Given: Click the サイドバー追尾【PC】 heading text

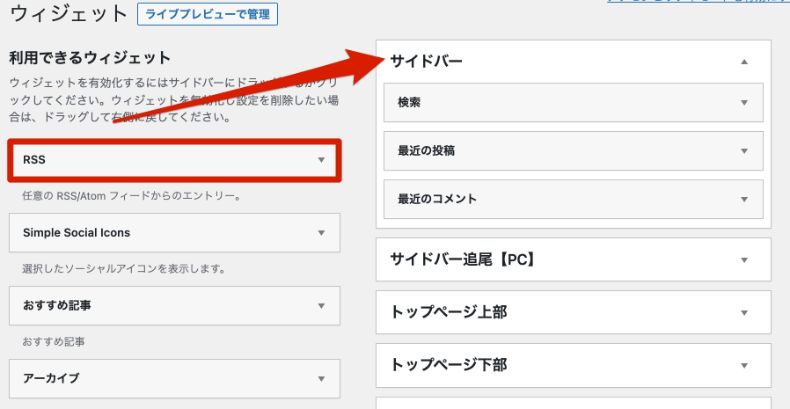Looking at the screenshot, I should [x=463, y=259].
